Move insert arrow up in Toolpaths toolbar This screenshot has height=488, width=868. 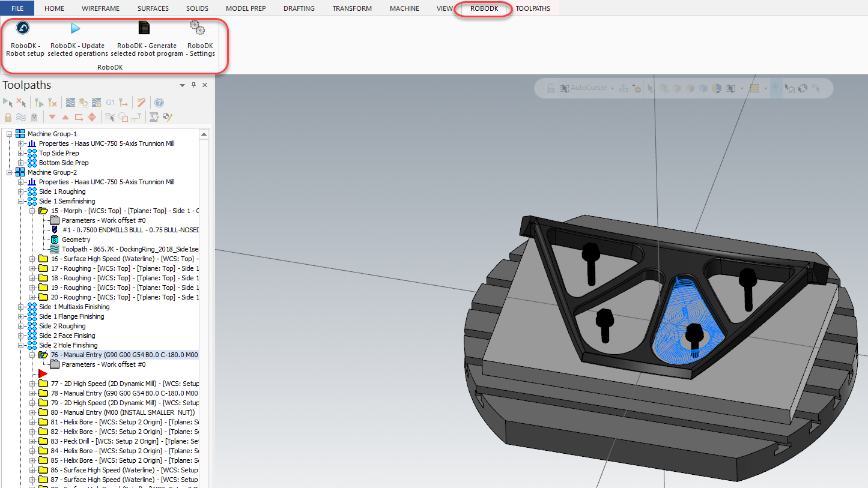pos(65,117)
